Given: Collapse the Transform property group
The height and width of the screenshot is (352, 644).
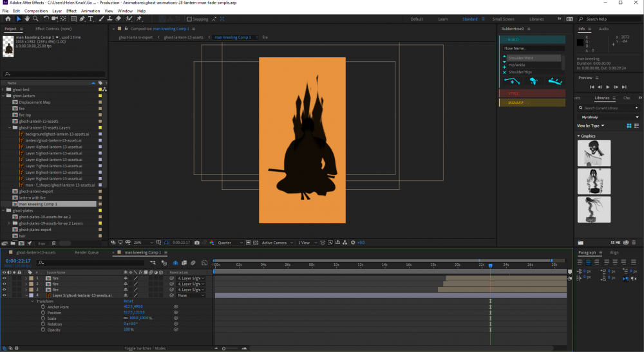Looking at the screenshot, I should pyautogui.click(x=33, y=301).
